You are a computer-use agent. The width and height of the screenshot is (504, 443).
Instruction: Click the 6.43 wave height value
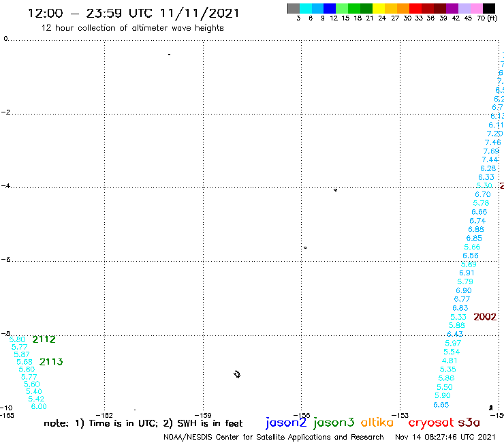coord(455,334)
